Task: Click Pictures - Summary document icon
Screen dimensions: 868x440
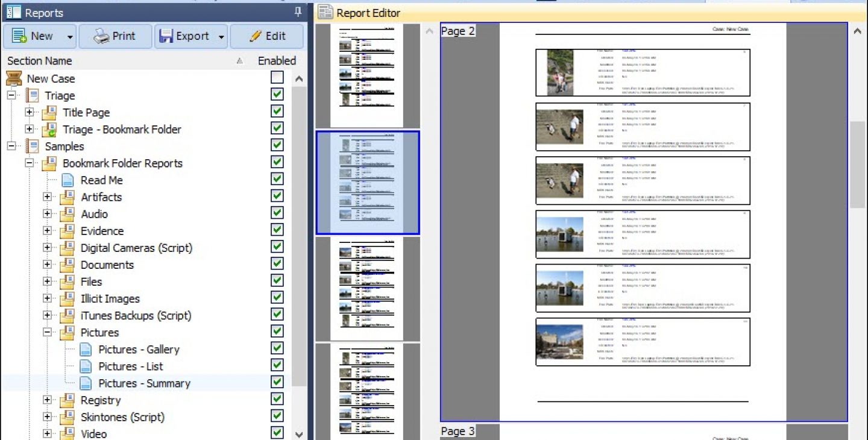Action: coord(86,383)
